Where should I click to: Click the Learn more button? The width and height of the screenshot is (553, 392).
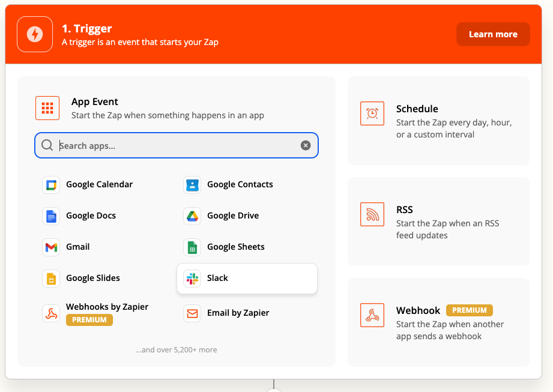click(493, 34)
